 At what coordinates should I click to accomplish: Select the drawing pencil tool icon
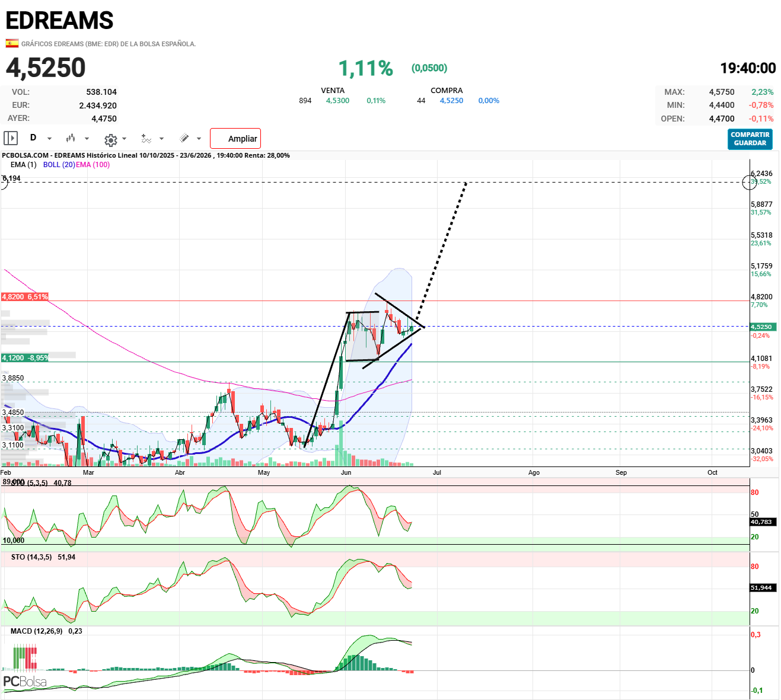point(184,138)
